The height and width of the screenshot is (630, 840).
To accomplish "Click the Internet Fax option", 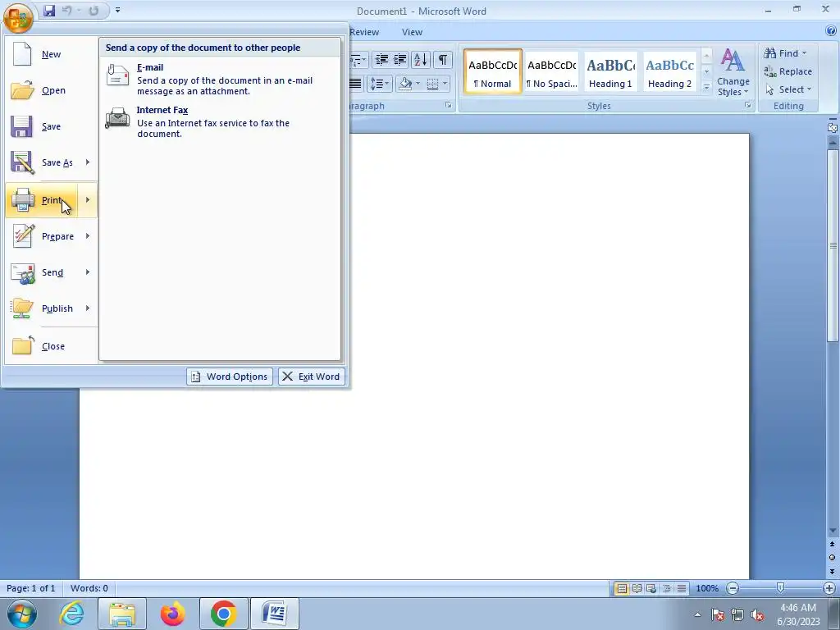I will pos(221,121).
